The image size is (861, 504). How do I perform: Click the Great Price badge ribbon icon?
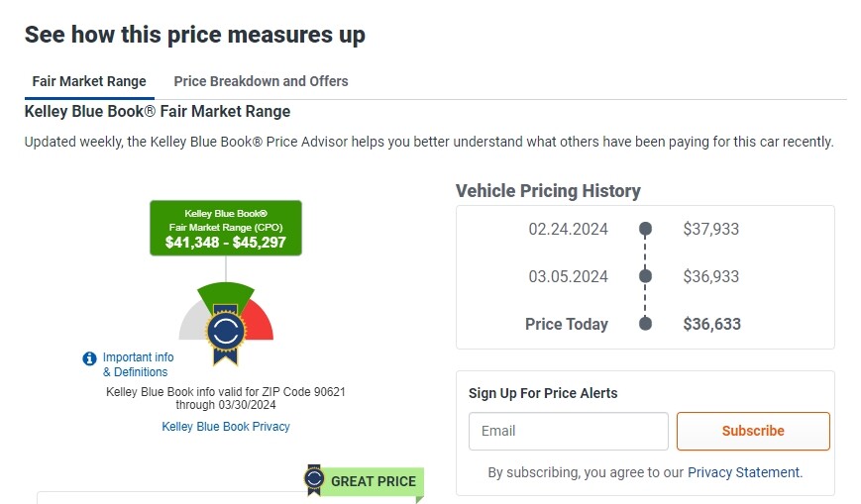coord(314,479)
